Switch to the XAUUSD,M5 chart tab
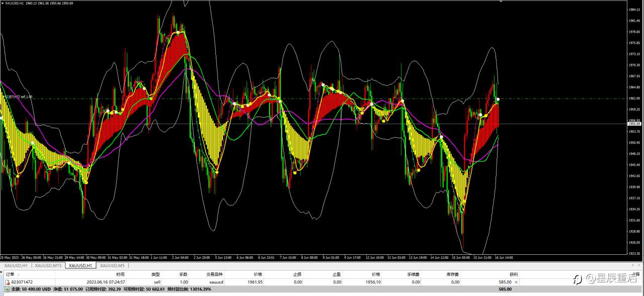Viewport: 644px width, 296px height. click(x=112, y=265)
